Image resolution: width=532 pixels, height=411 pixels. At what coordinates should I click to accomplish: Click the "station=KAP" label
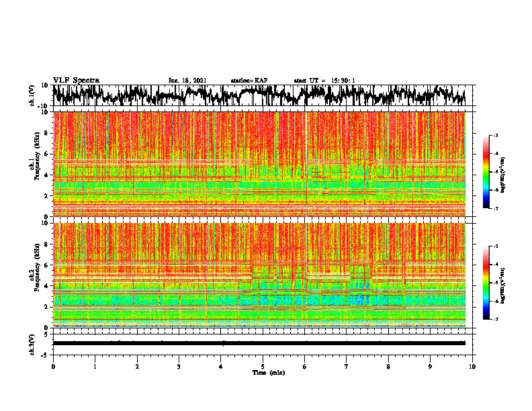[x=249, y=81]
